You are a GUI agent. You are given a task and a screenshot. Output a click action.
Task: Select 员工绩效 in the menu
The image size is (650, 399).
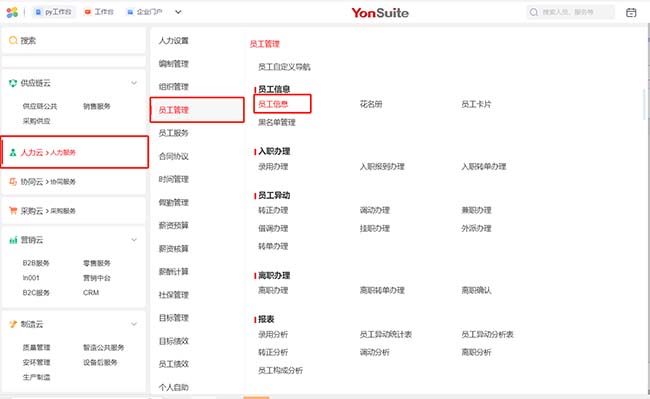pos(174,364)
